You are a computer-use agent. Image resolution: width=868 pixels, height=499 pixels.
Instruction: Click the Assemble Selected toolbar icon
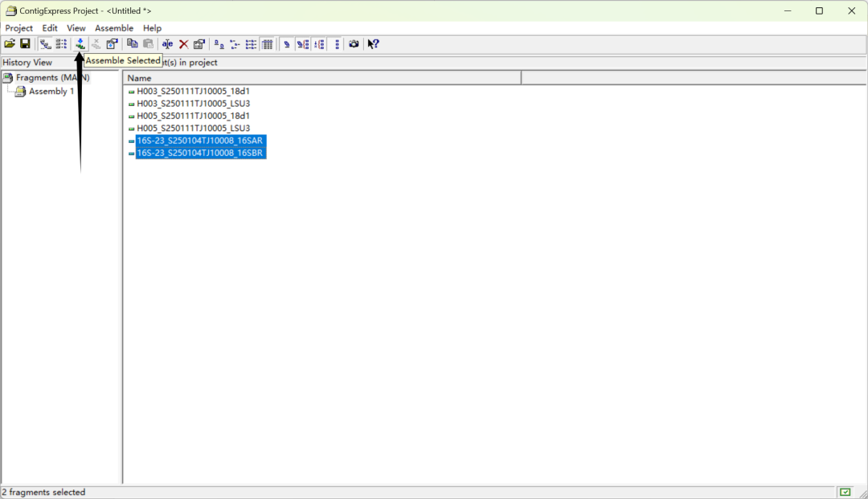(80, 43)
